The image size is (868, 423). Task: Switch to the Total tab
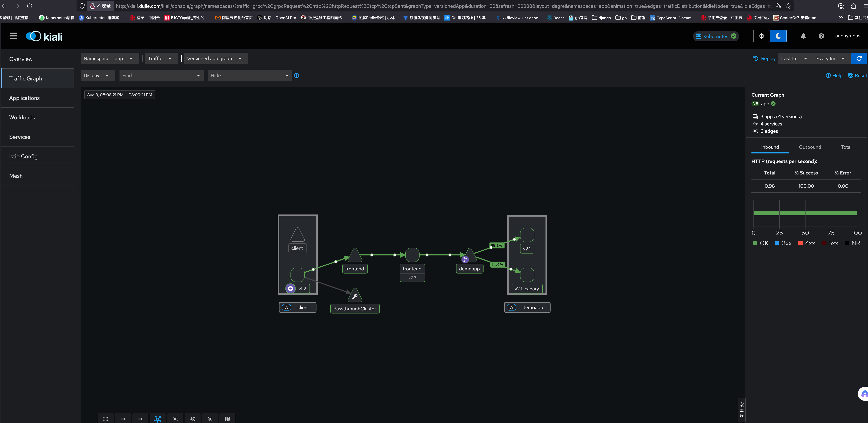point(846,147)
